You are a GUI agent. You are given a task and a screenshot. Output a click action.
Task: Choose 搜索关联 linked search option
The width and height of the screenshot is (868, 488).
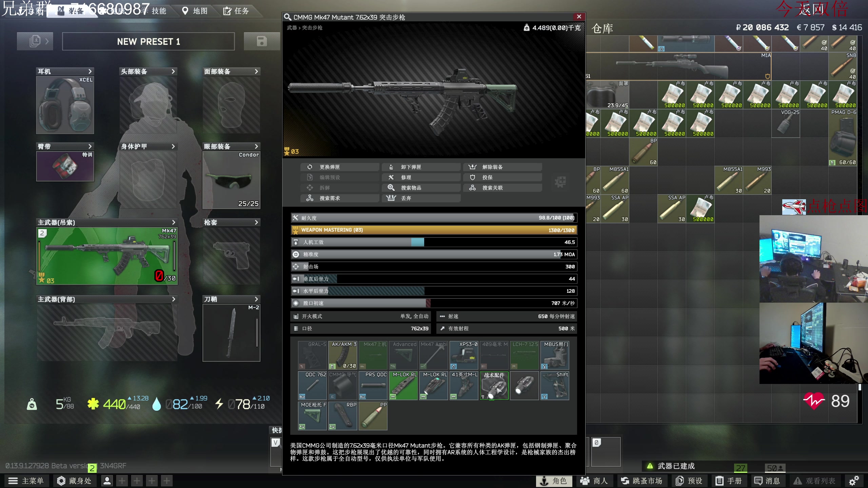[502, 188]
